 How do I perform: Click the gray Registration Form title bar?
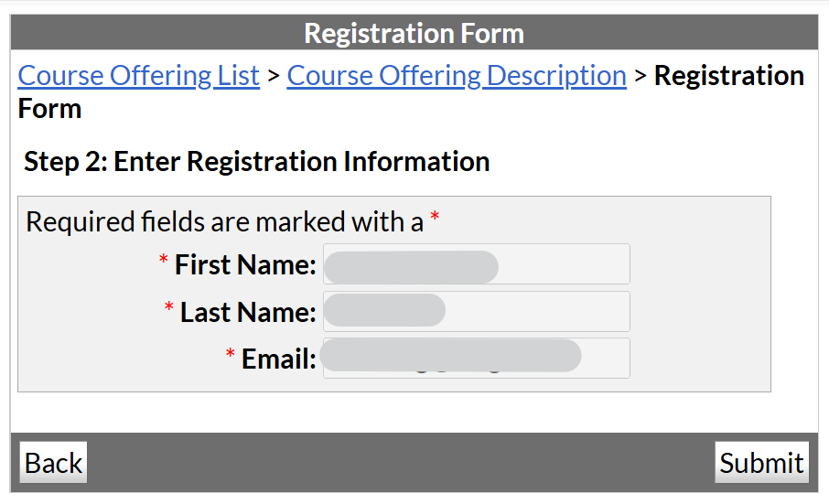tap(414, 34)
